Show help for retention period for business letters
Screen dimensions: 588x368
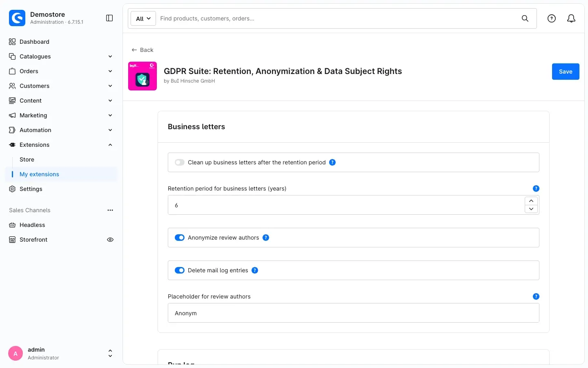pos(536,188)
